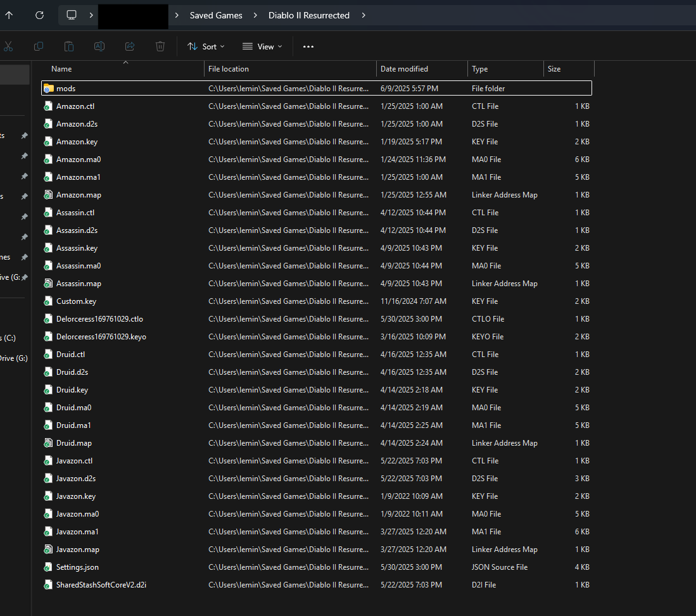Click the KEYO File type cell
This screenshot has height=616, width=696.
[x=488, y=337]
